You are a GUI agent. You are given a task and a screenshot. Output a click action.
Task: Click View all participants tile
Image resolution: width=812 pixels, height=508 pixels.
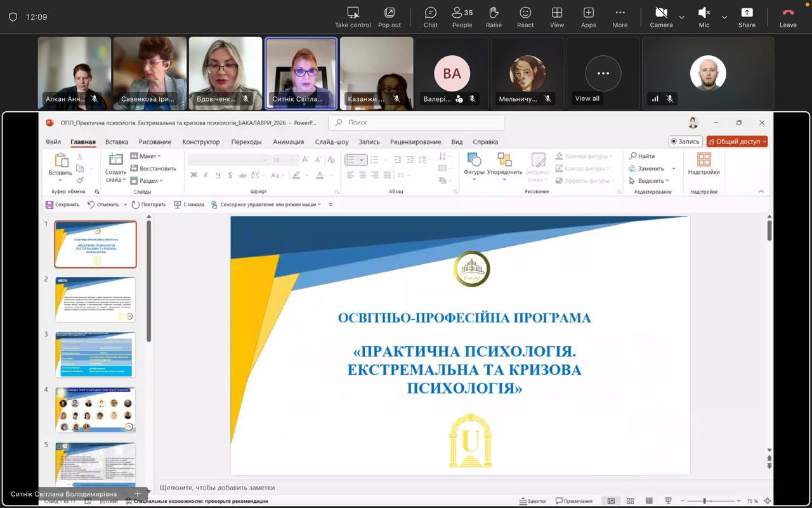pyautogui.click(x=603, y=74)
